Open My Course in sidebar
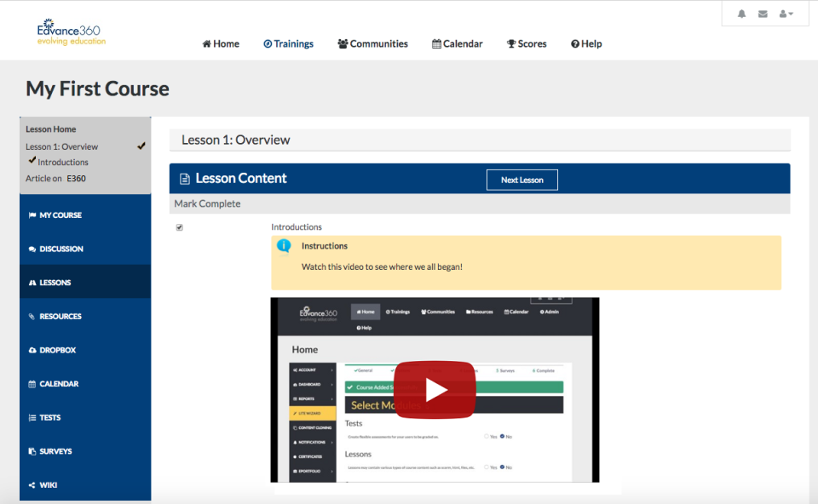 [x=85, y=215]
